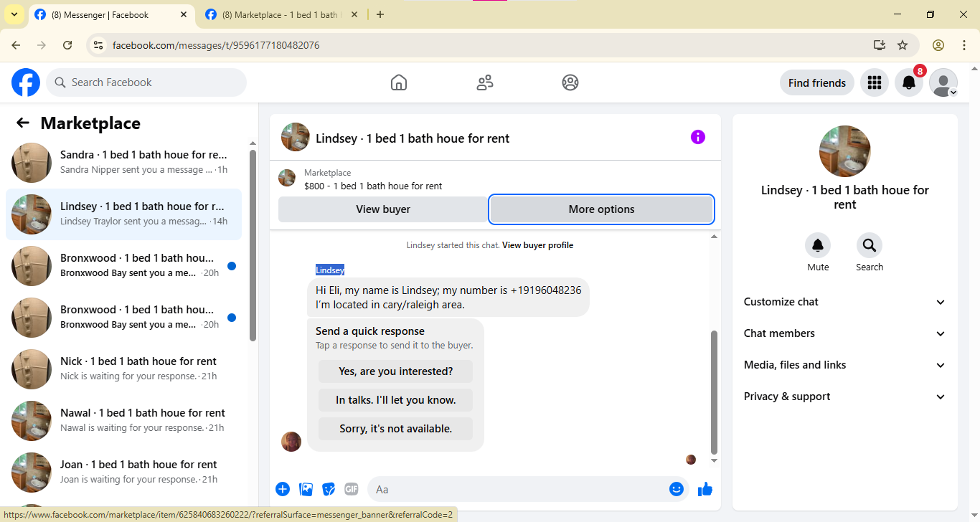The height and width of the screenshot is (522, 980).
Task: Click the listing photo in right panel
Action: click(845, 151)
